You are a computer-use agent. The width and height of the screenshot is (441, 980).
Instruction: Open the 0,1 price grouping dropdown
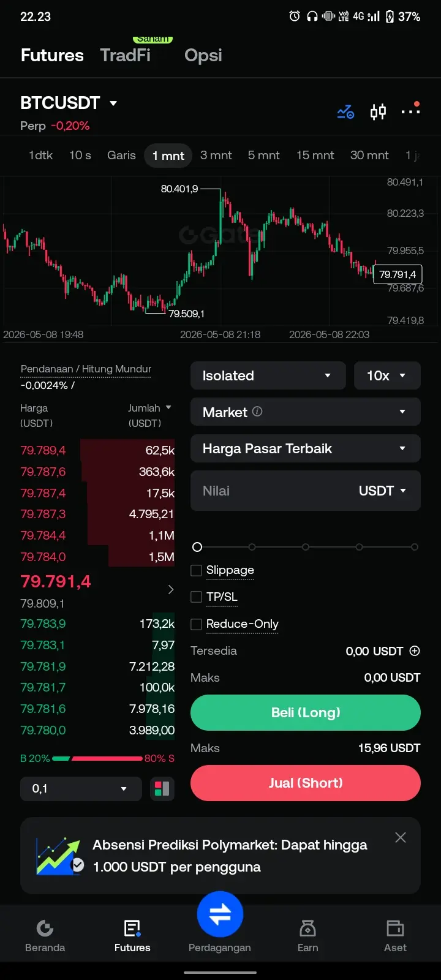[81, 788]
